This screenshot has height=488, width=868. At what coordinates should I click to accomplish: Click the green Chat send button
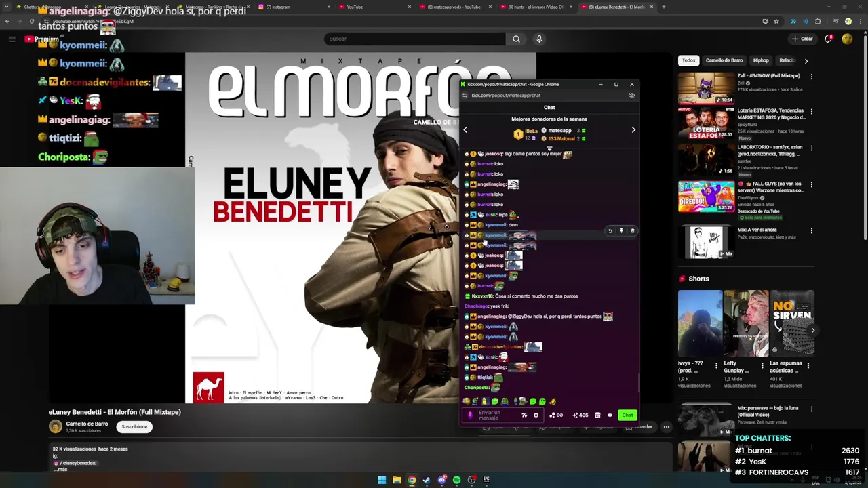[x=627, y=415]
